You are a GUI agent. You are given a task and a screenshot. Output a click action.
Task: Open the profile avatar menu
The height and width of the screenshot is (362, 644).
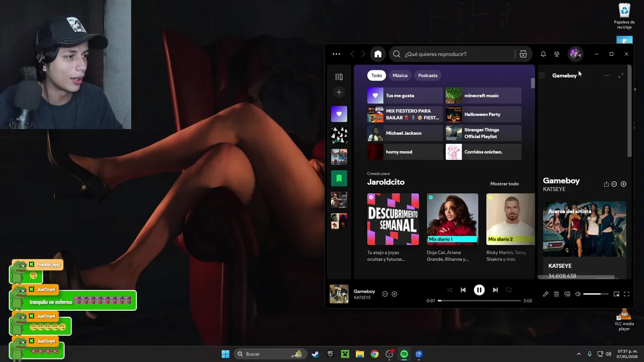(x=576, y=54)
